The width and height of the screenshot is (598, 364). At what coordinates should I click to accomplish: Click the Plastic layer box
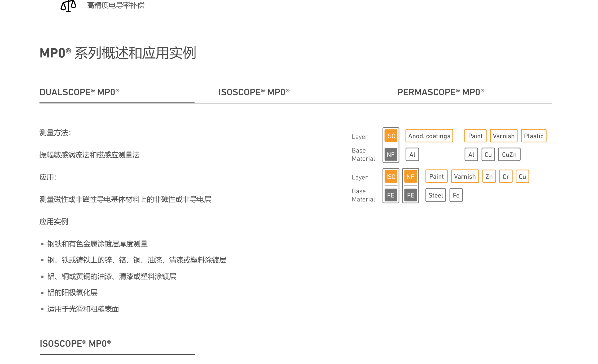point(534,136)
